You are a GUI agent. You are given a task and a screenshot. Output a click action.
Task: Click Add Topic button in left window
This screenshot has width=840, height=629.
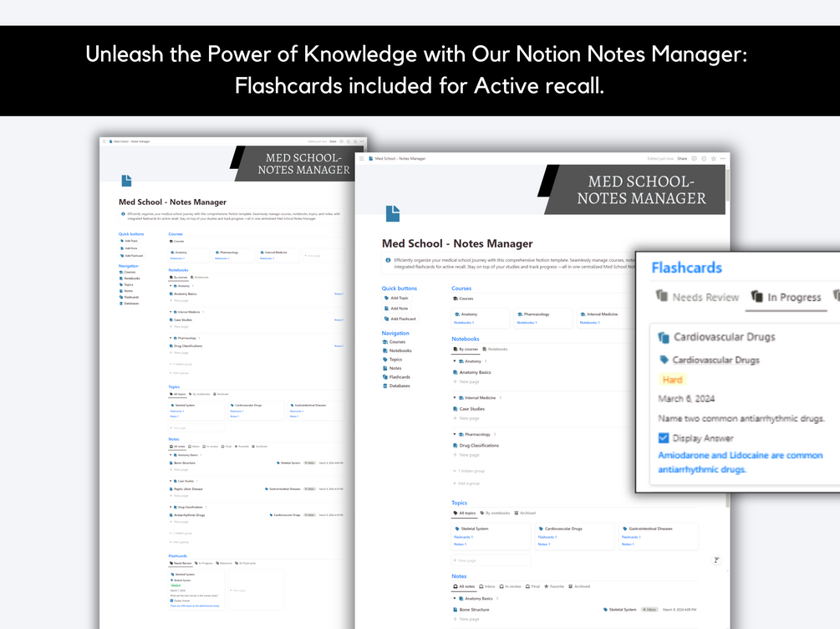[129, 241]
